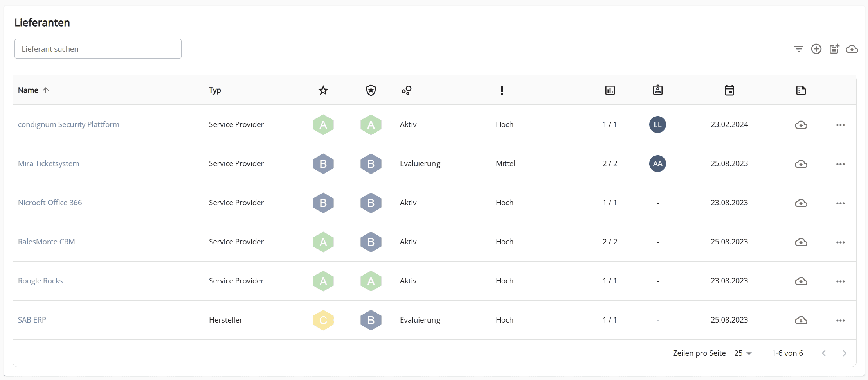Click the Lieferant suchen search field
The width and height of the screenshot is (868, 380).
click(x=97, y=48)
